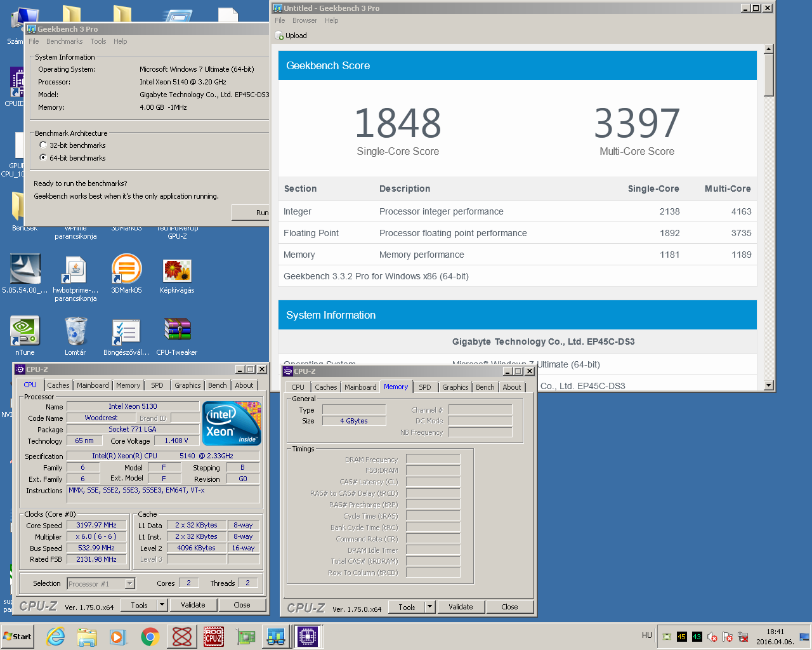Select 64-bit benchmarks option
This screenshot has width=812, height=650.
(43, 158)
